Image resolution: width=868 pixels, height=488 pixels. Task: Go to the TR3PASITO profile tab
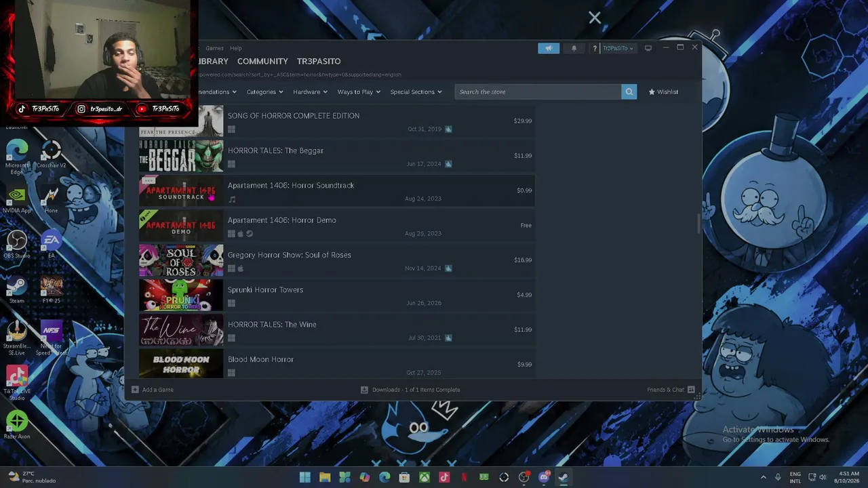(319, 61)
